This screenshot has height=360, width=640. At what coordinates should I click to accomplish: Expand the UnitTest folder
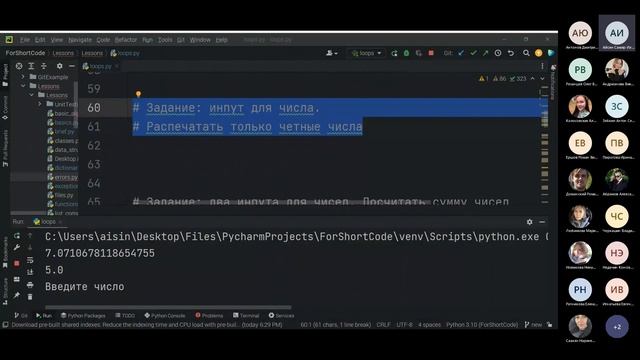[40, 104]
